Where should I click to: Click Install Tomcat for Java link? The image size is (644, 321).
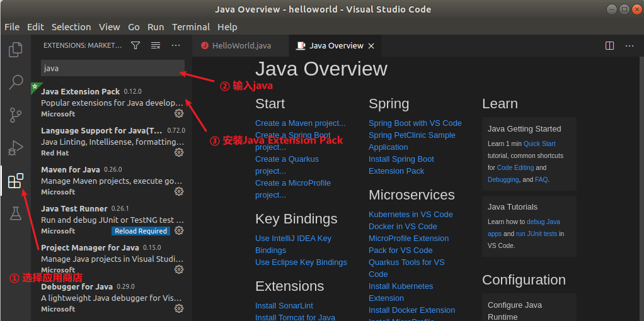point(295,317)
